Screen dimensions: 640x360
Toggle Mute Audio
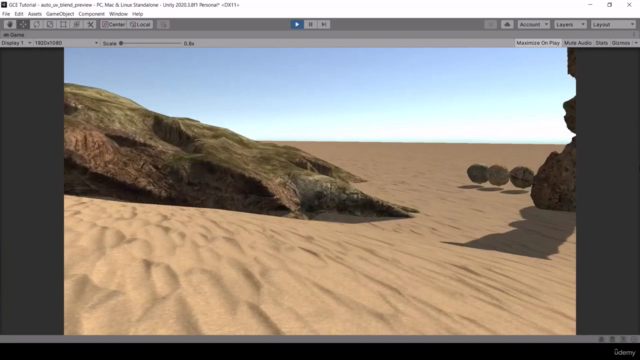pos(578,43)
